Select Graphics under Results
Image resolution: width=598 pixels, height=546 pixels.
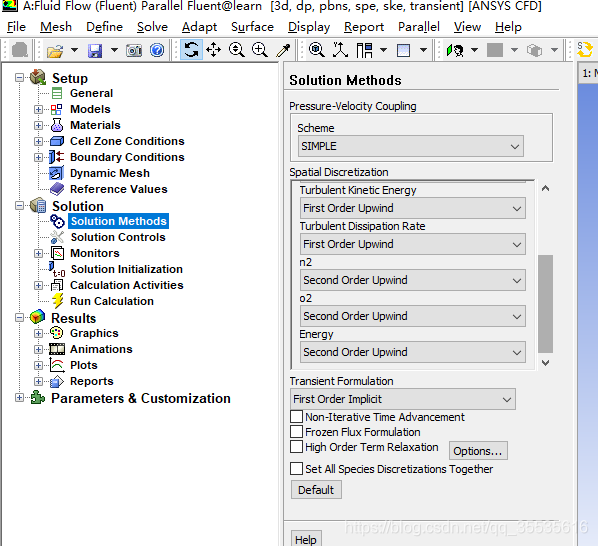94,333
